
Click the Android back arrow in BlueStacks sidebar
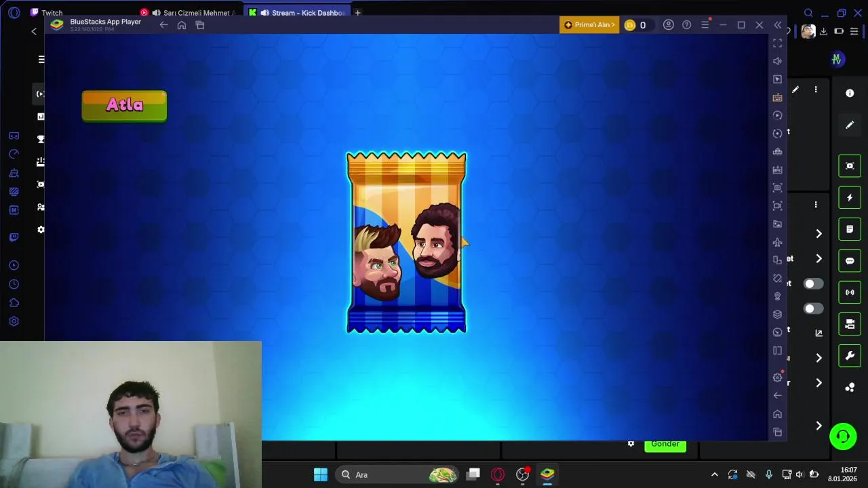tap(778, 396)
